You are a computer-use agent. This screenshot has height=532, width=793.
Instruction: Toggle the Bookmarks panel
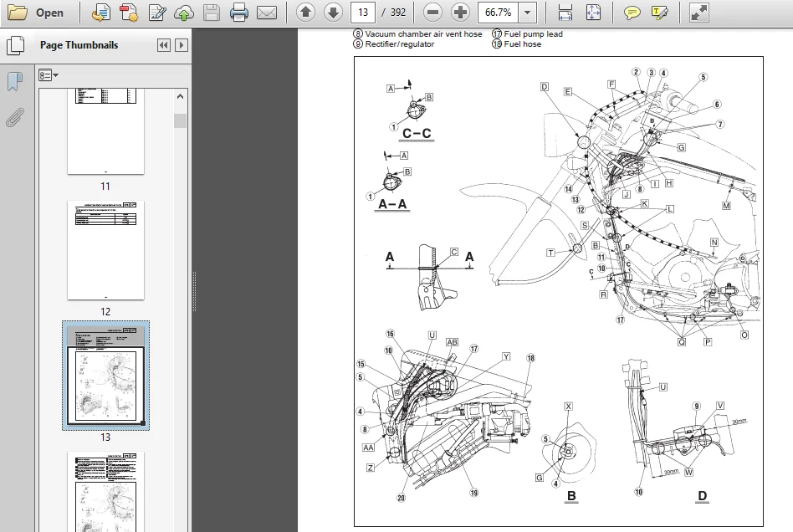click(15, 81)
